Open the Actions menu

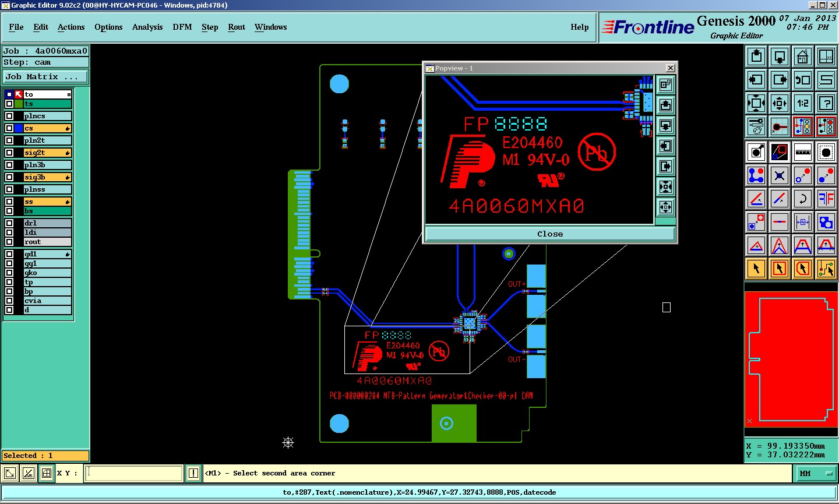point(71,27)
